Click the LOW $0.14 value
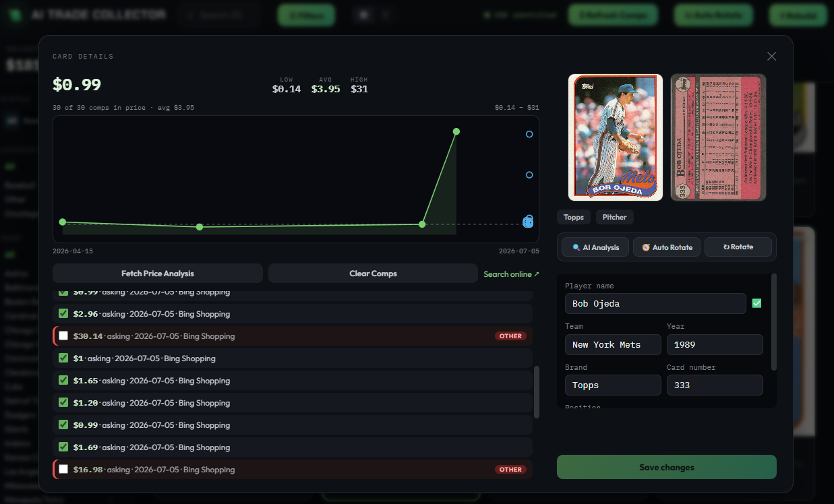Screen dimensions: 834x504 tap(287, 89)
